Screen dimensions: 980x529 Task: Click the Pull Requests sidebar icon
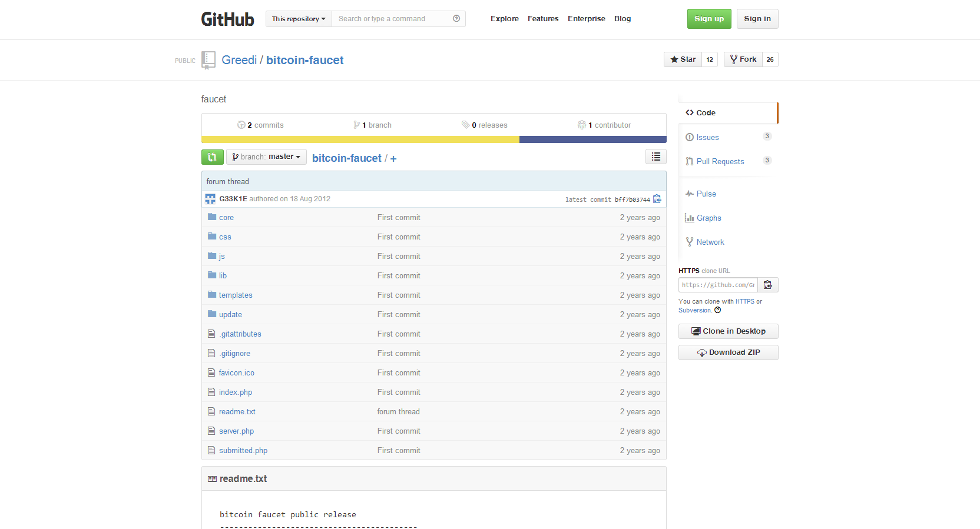coord(690,161)
